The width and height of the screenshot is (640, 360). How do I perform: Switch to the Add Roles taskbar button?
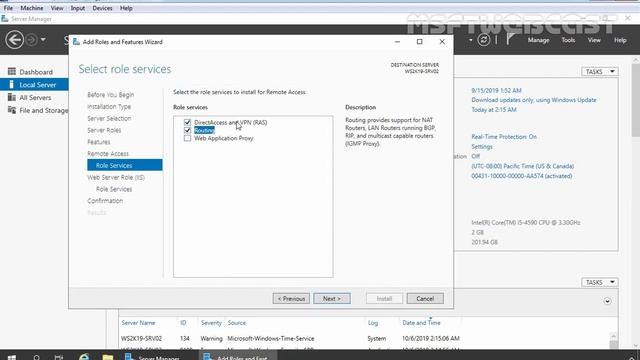point(238,356)
